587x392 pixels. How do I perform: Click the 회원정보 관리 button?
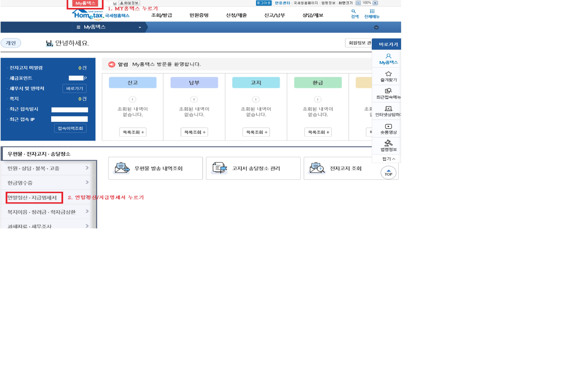[x=358, y=43]
